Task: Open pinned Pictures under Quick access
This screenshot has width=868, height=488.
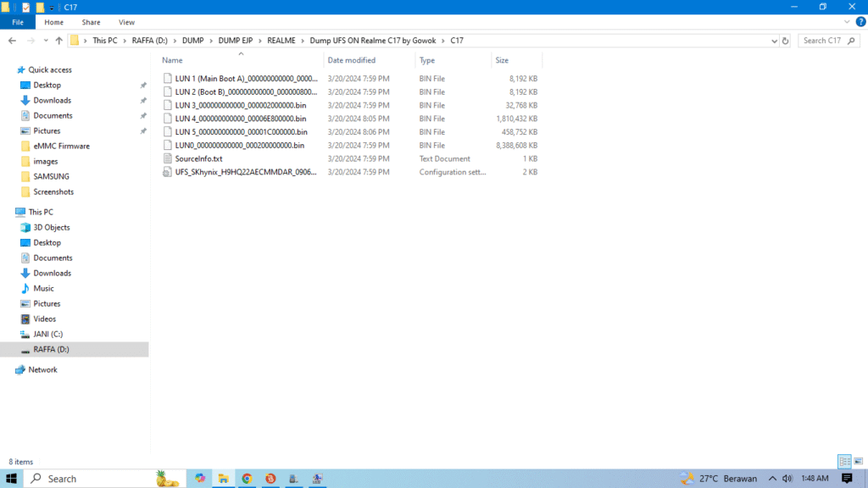Action: coord(47,130)
